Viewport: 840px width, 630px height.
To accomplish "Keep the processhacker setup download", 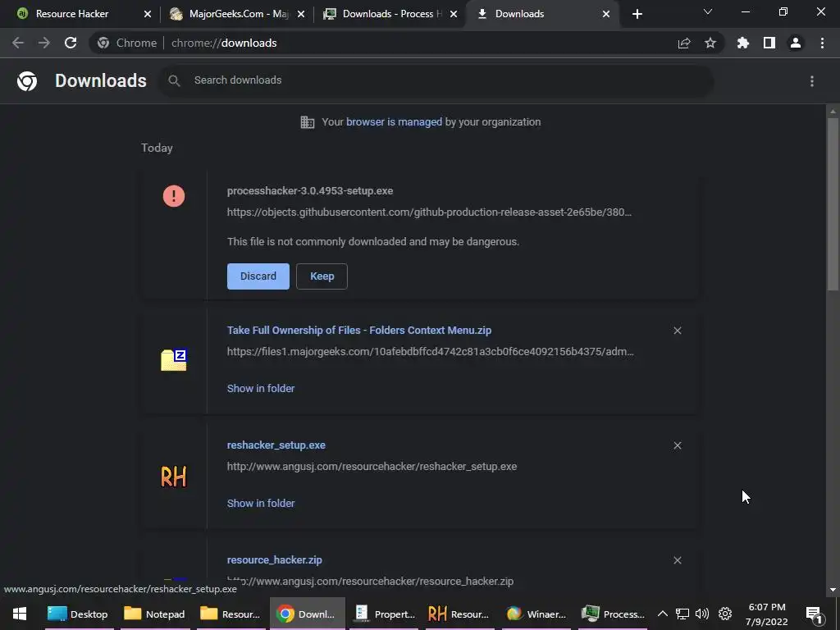I will 322,276.
